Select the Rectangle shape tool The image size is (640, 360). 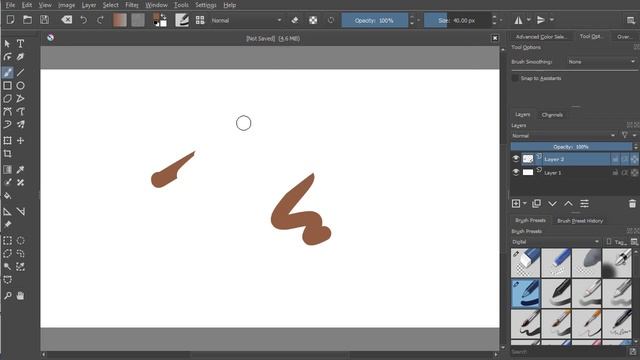pos(7,86)
